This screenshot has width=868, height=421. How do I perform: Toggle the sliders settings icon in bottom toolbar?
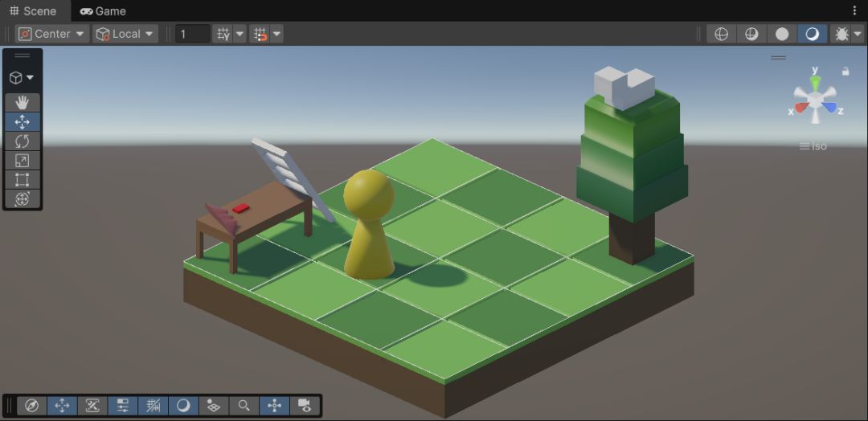[123, 406]
